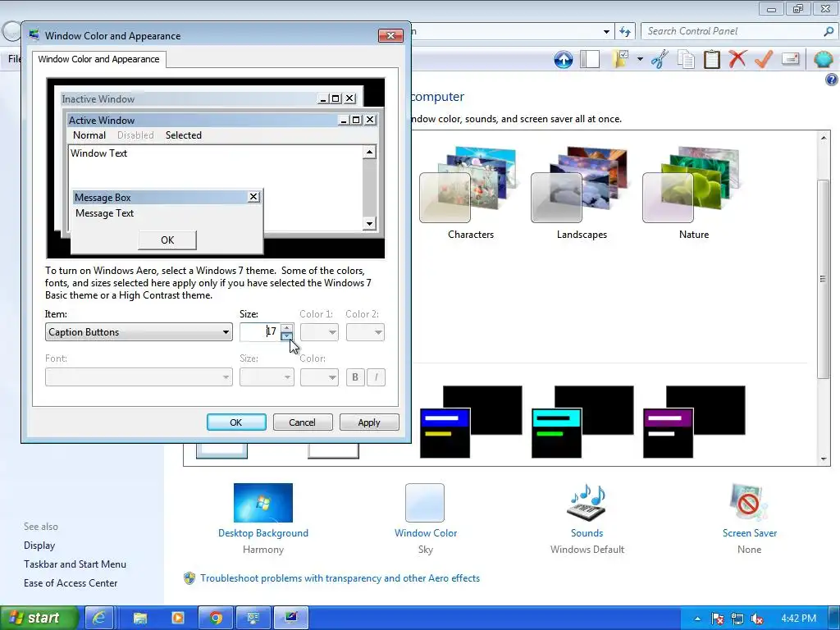
Task: Click the preview scrollbar down arrow
Action: pos(369,223)
